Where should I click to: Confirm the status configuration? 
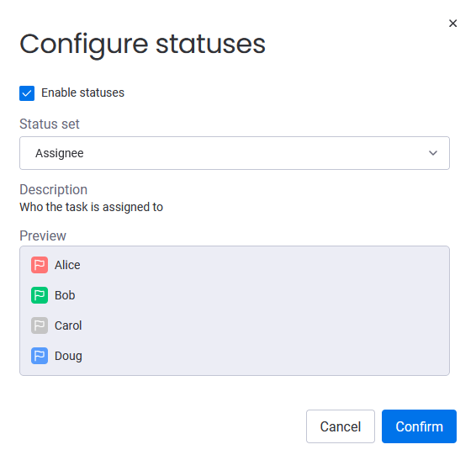(x=419, y=426)
